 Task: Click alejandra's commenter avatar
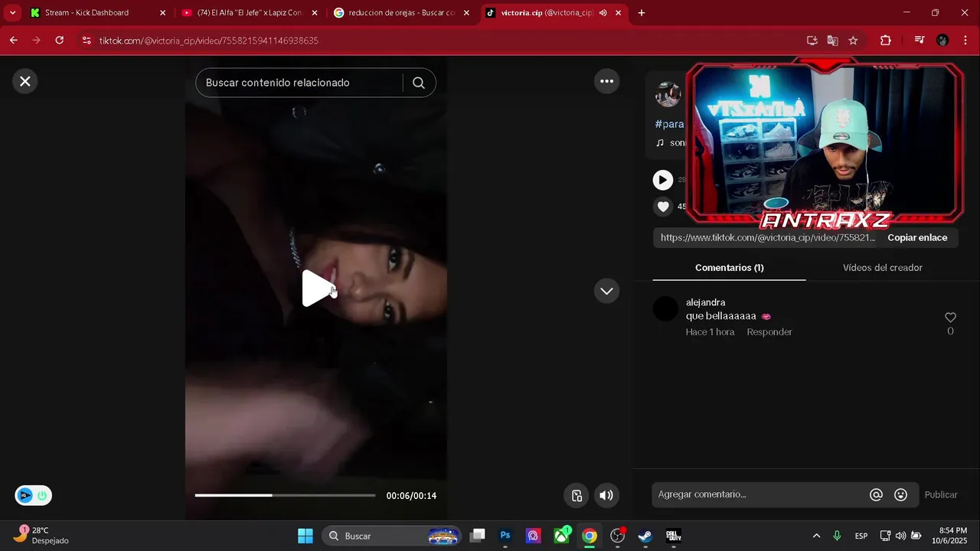pos(665,309)
